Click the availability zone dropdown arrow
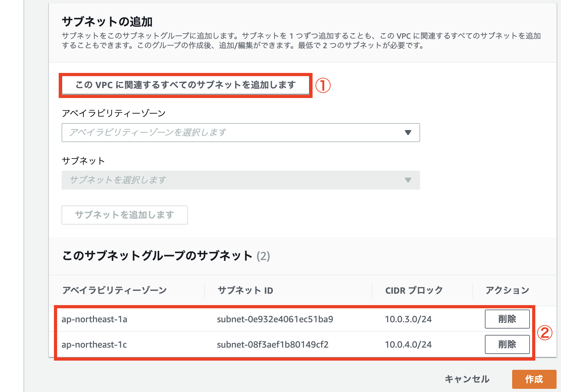The height and width of the screenshot is (392, 561). [408, 133]
